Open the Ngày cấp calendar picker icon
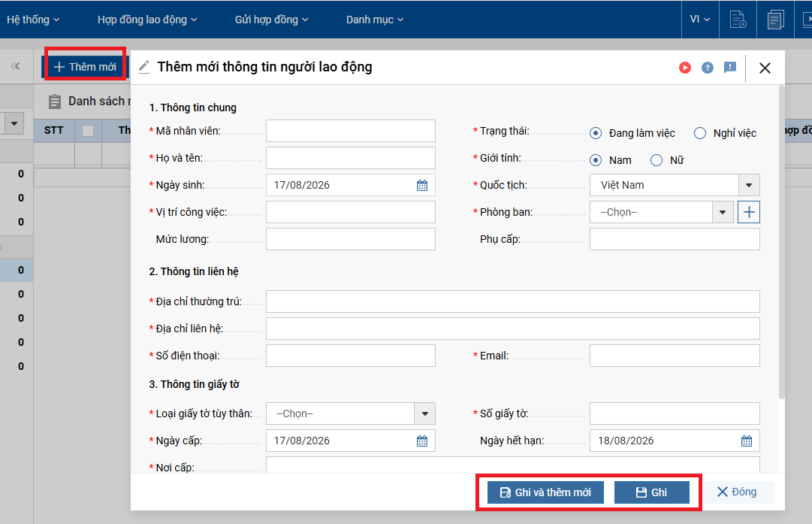Screen dimensions: 812x524 tap(422, 441)
